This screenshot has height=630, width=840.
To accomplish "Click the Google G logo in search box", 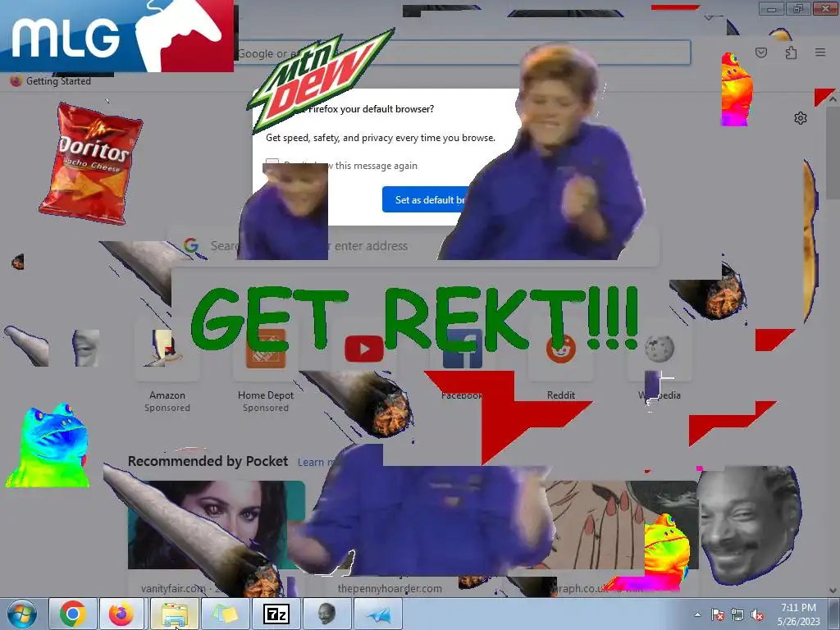I will (191, 245).
